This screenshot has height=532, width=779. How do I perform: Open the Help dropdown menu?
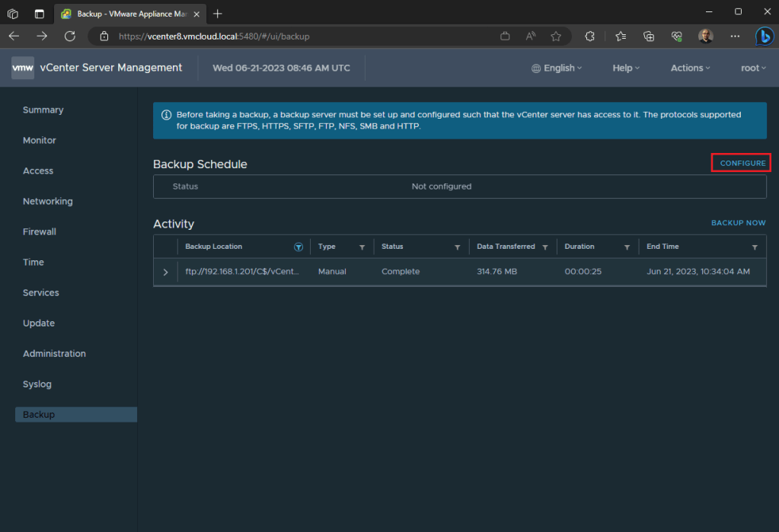[626, 68]
